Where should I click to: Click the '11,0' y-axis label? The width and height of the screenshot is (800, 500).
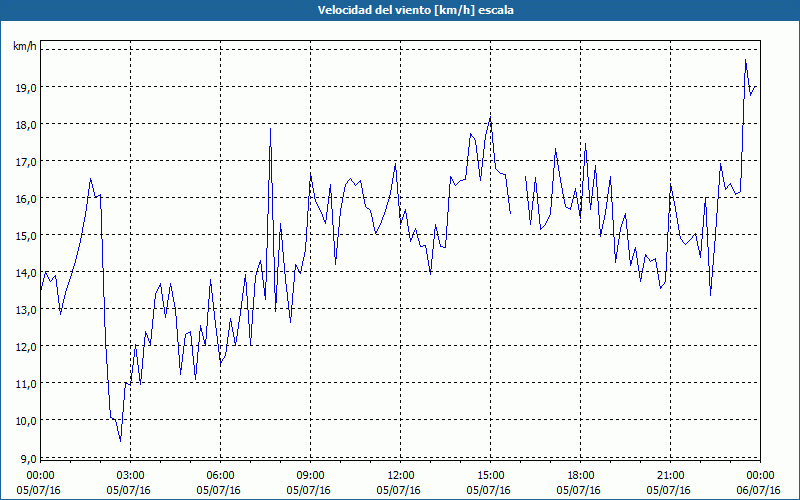pyautogui.click(x=27, y=384)
